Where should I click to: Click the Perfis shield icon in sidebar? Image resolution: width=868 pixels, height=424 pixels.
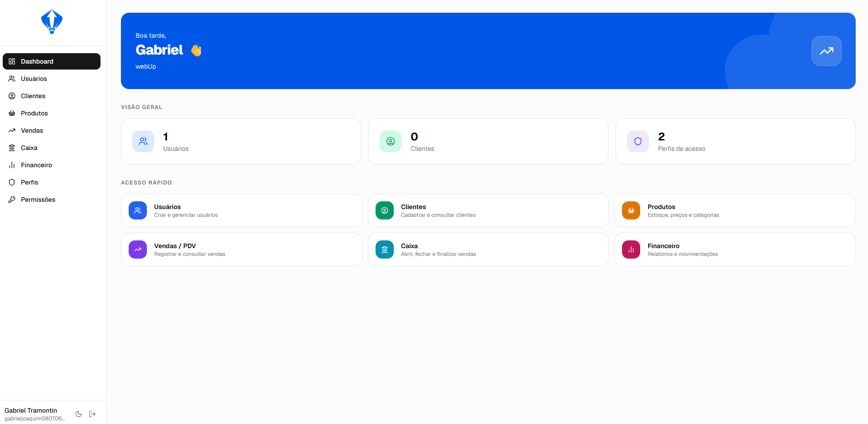click(12, 182)
